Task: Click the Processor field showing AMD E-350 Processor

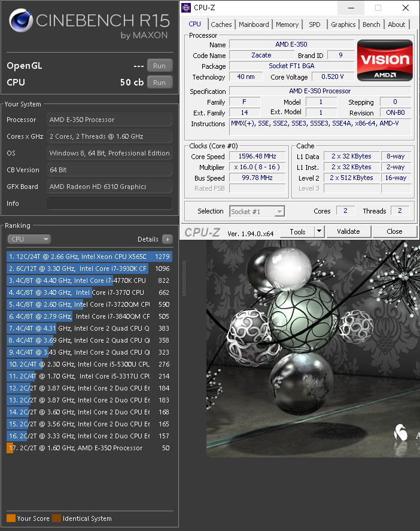Action: pyautogui.click(x=109, y=120)
